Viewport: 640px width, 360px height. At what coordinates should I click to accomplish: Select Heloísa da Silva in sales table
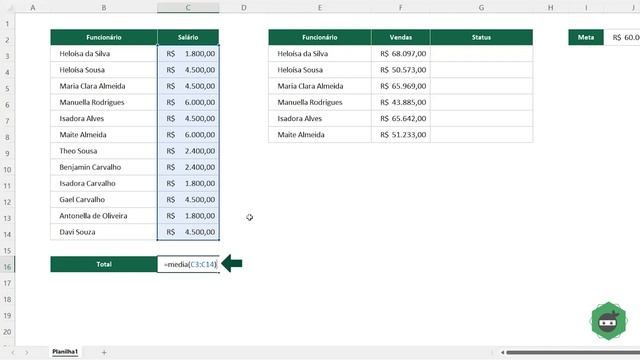pos(320,53)
